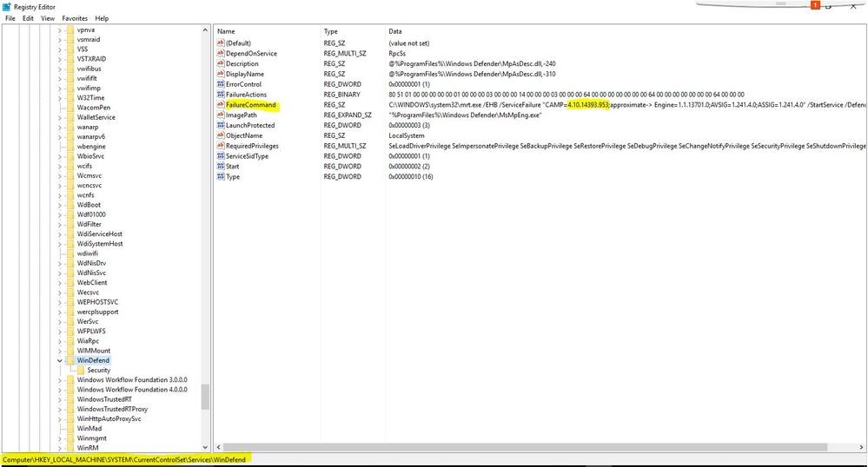Click the DependOnService value icon

tap(221, 53)
